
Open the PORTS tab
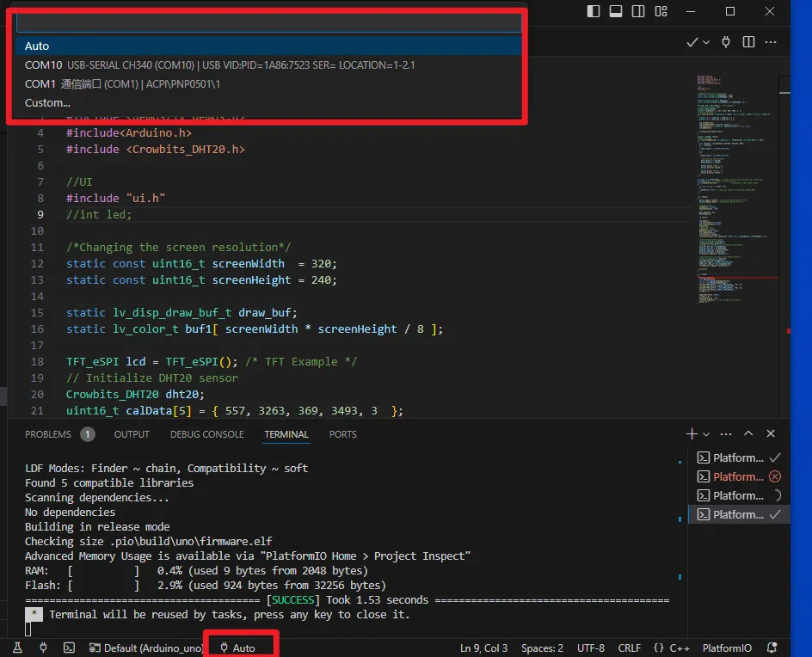point(342,434)
